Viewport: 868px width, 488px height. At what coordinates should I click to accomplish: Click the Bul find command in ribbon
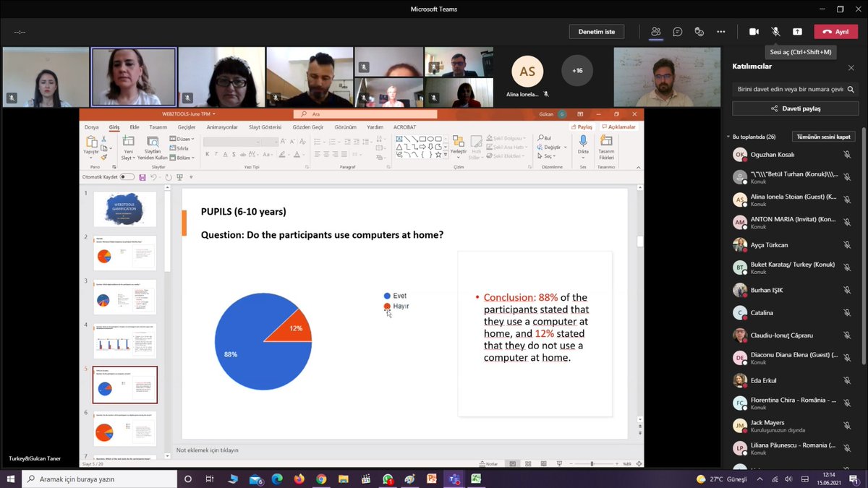pos(545,137)
